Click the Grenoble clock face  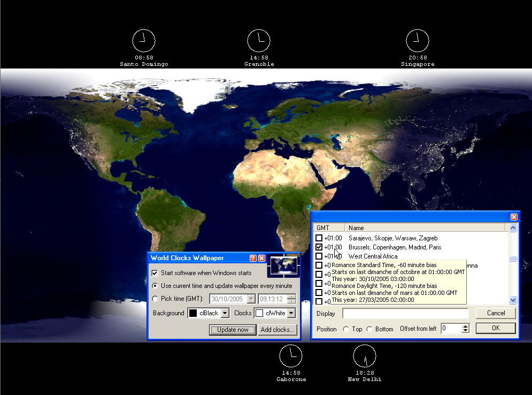tap(259, 41)
